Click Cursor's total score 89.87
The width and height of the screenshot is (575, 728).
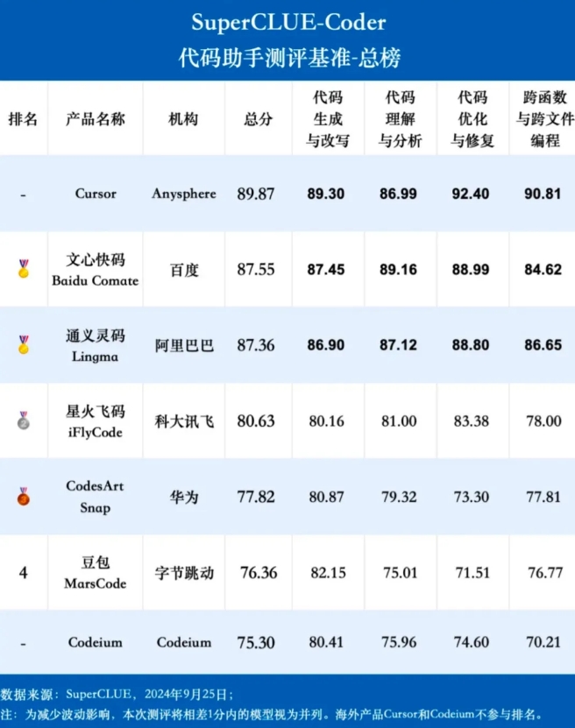(x=256, y=194)
